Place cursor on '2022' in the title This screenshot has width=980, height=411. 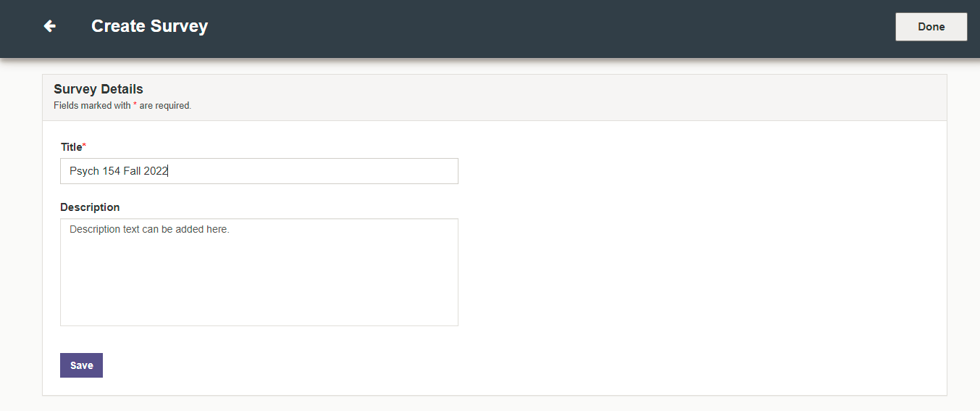tap(156, 171)
